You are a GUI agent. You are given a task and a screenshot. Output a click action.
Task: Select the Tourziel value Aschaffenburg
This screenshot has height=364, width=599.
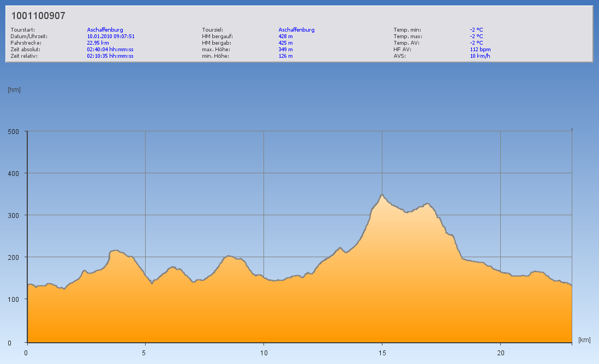tap(296, 30)
